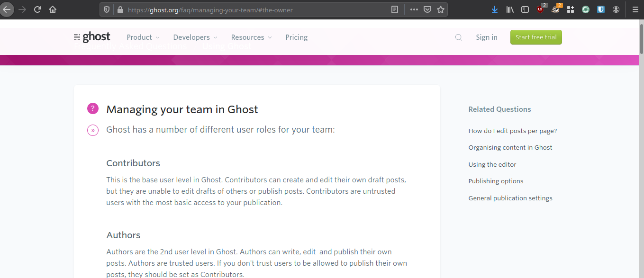The height and width of the screenshot is (278, 644).
Task: Open the uBlock Origin extension
Action: coord(541,9)
